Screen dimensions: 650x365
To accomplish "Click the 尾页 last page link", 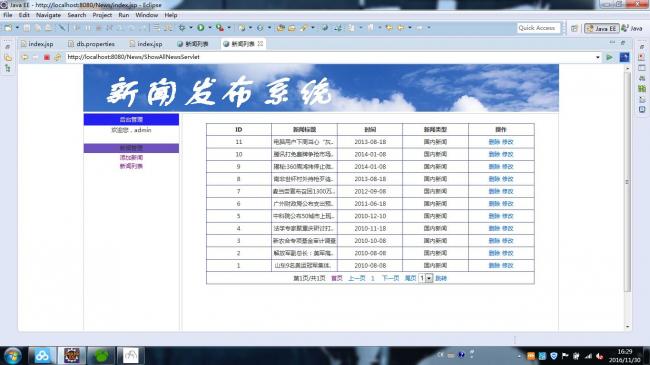I will click(x=410, y=278).
